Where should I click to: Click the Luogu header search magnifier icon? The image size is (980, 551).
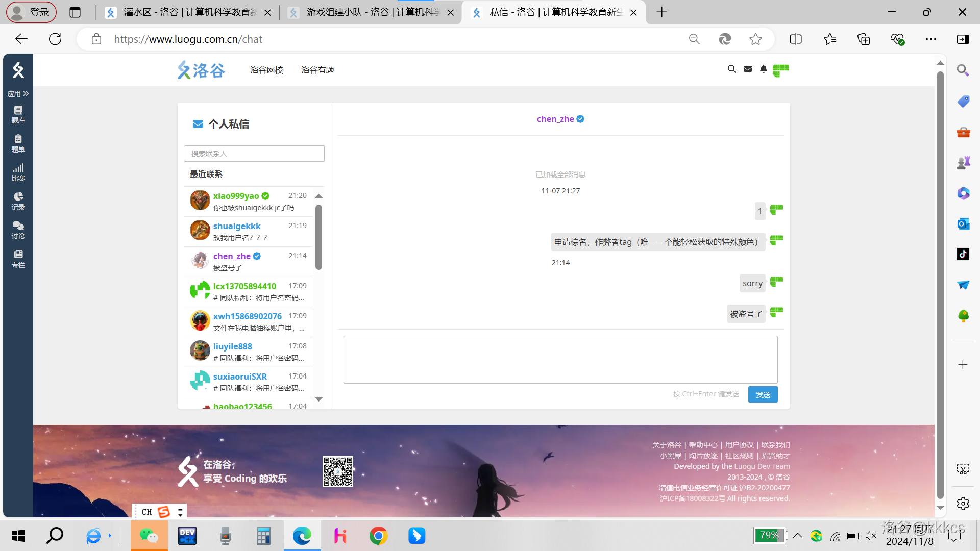coord(731,69)
